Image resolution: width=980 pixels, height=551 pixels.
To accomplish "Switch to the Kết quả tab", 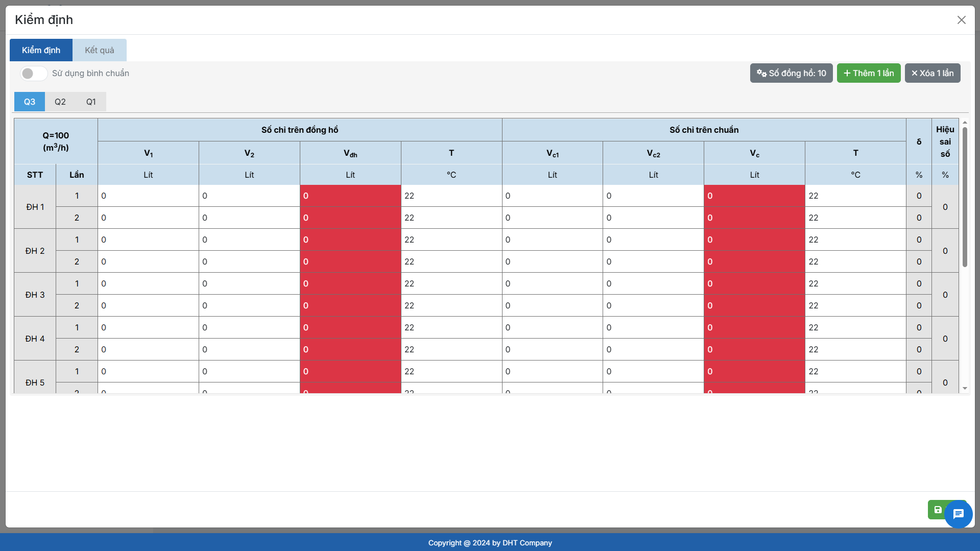I will click(x=99, y=50).
